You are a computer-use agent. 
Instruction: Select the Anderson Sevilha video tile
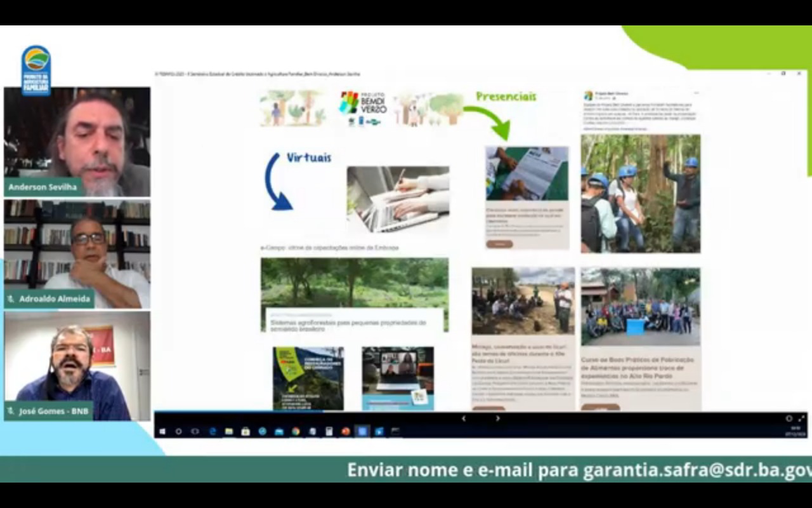coord(77,141)
